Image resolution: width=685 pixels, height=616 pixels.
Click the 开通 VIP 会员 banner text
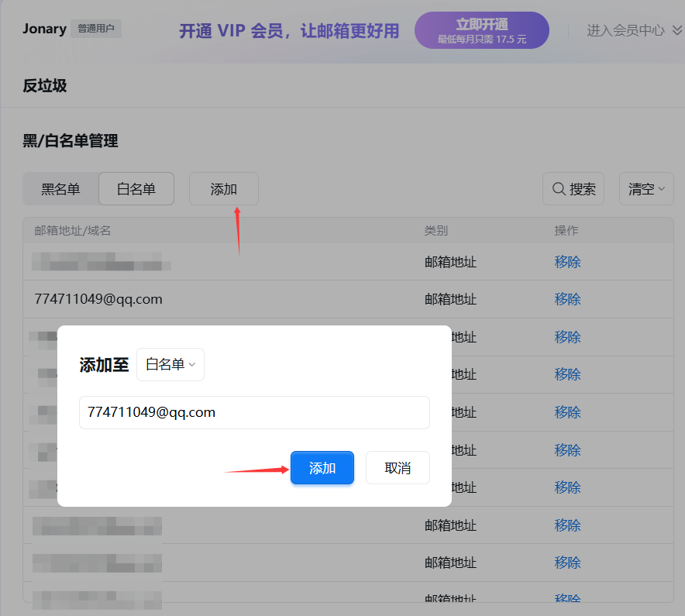pos(289,30)
